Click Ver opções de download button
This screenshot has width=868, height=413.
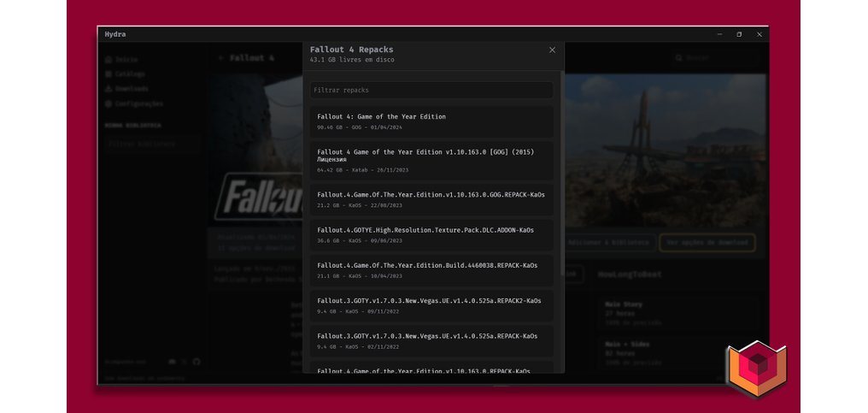707,242
